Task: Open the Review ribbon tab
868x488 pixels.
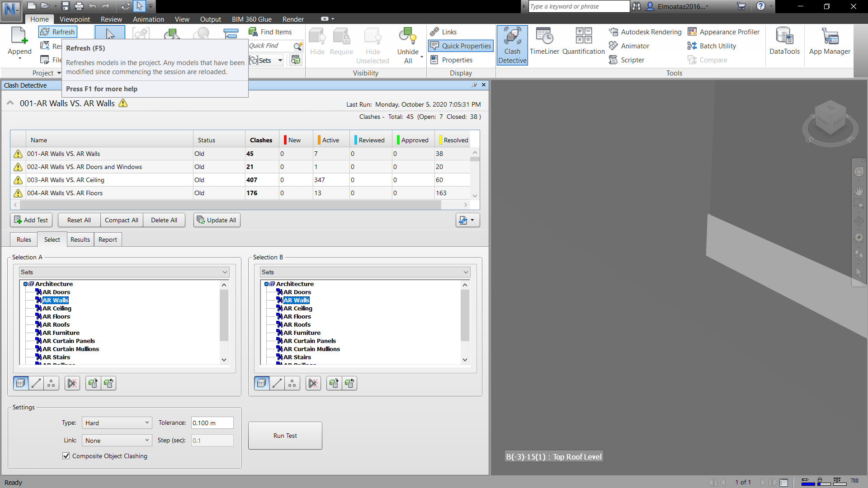Action: coord(111,19)
